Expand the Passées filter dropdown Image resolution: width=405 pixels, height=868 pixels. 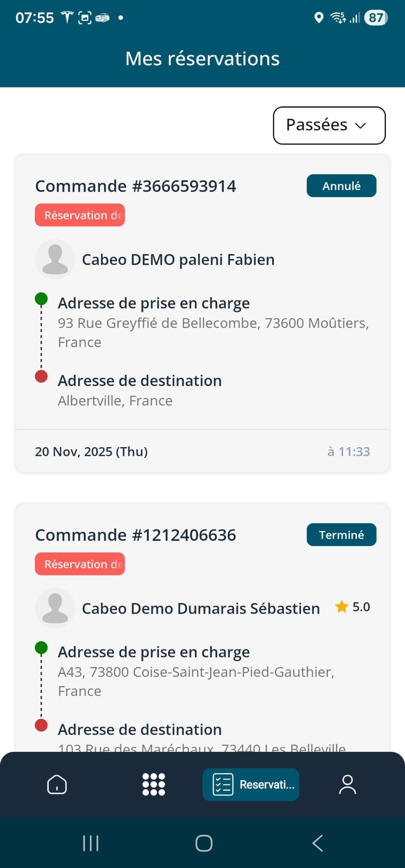(329, 125)
